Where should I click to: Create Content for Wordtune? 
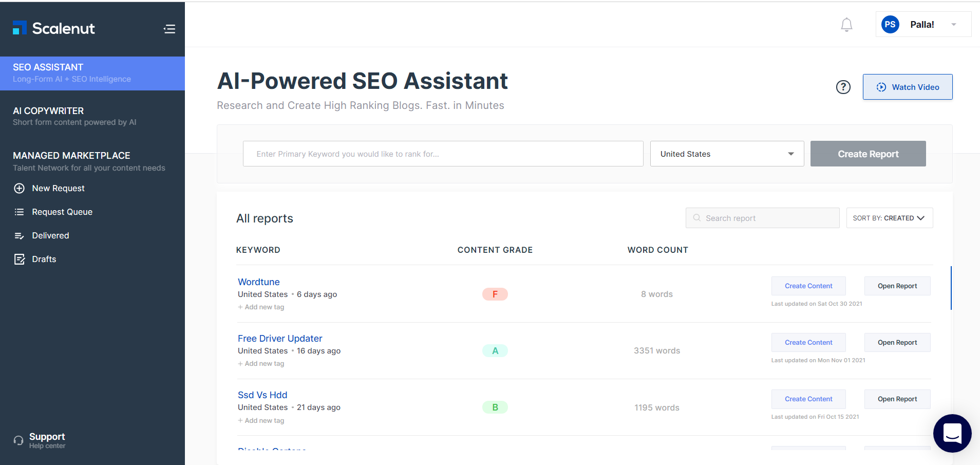pos(808,286)
